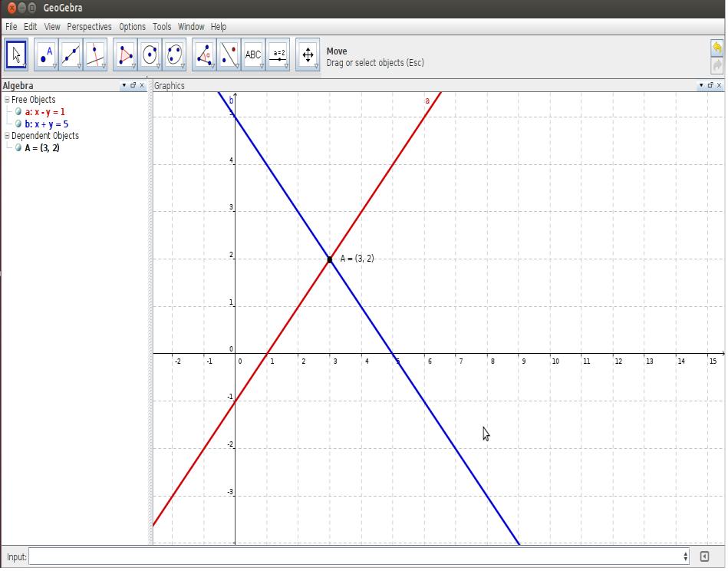Select the Circle with Center tool
Screen dimensions: 728x571
click(x=150, y=54)
